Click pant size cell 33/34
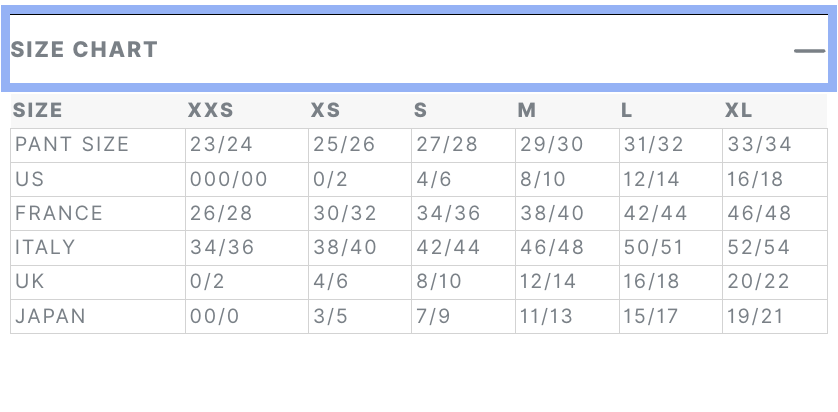This screenshot has height=412, width=838. [x=759, y=144]
